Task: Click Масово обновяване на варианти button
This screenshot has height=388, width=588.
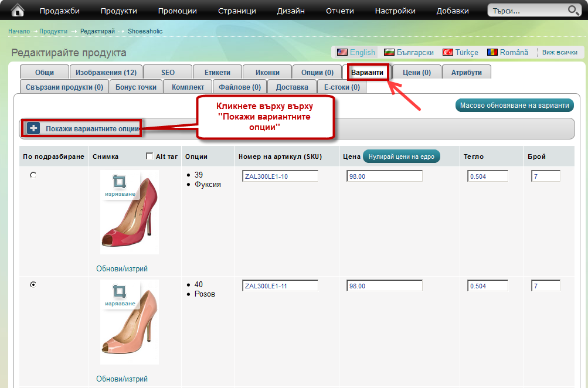Action: point(514,105)
